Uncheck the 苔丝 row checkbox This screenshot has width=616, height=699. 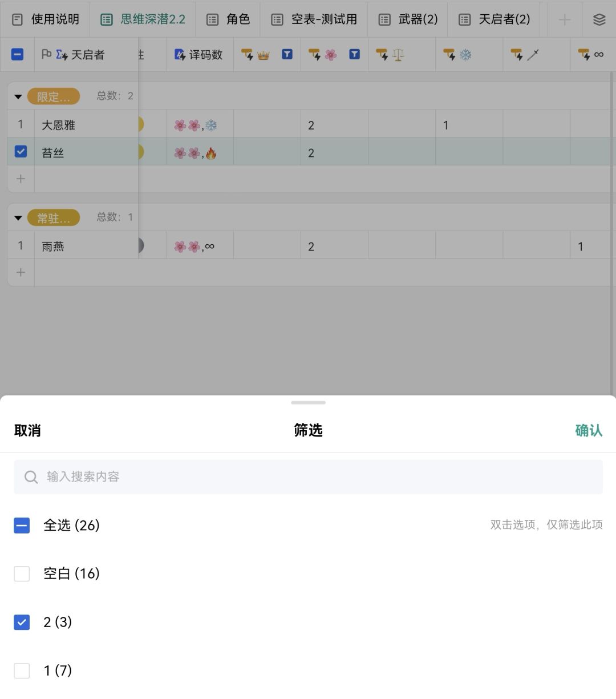[21, 151]
